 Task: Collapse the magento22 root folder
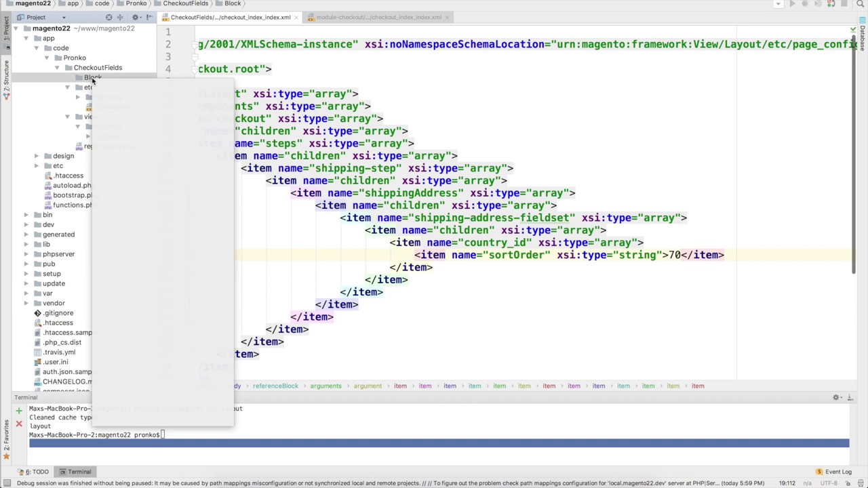pyautogui.click(x=16, y=28)
